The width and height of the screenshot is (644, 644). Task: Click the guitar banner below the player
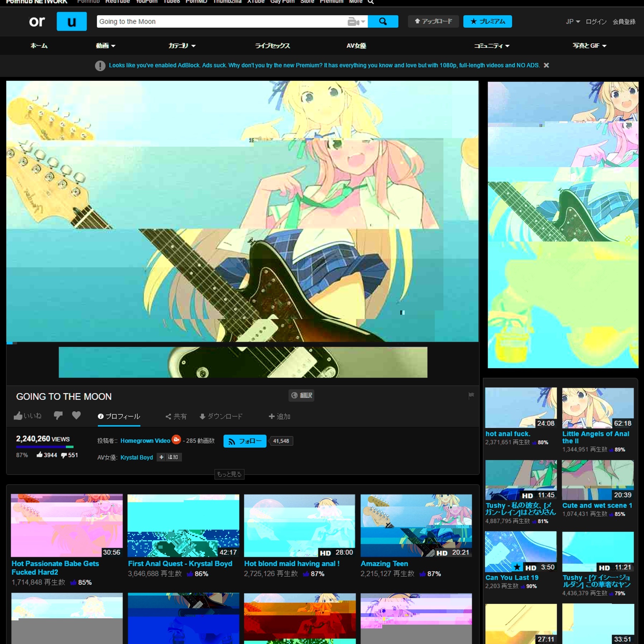click(x=243, y=362)
